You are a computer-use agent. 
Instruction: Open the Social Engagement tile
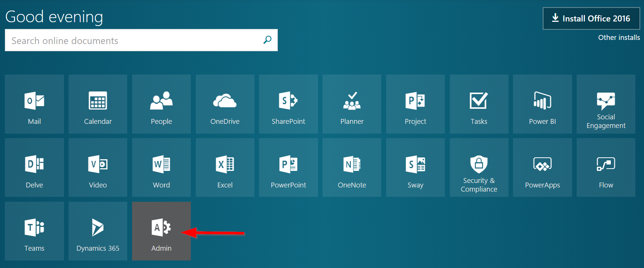(x=606, y=104)
